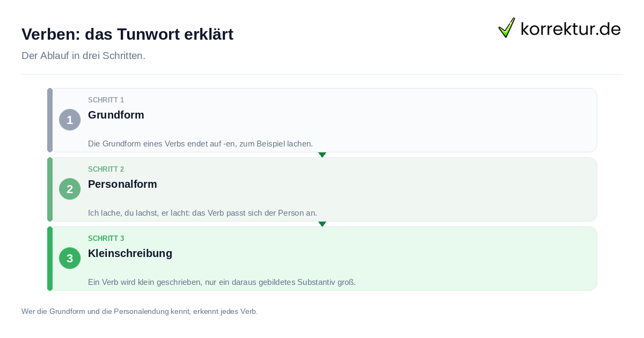The height and width of the screenshot is (338, 644).
Task: Click the light green bar of step 2
Action: pos(50,189)
